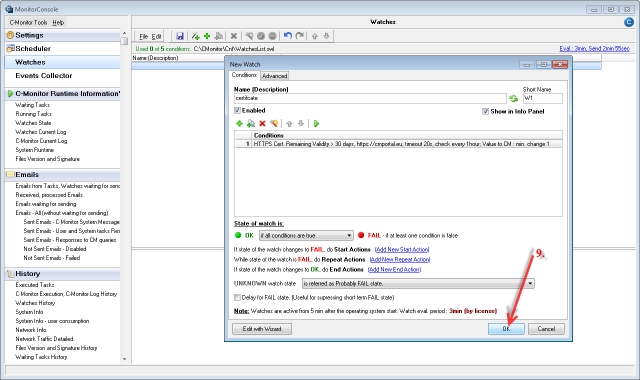The image size is (640, 380).
Task: Test condition with the green play icon
Action: pos(316,123)
